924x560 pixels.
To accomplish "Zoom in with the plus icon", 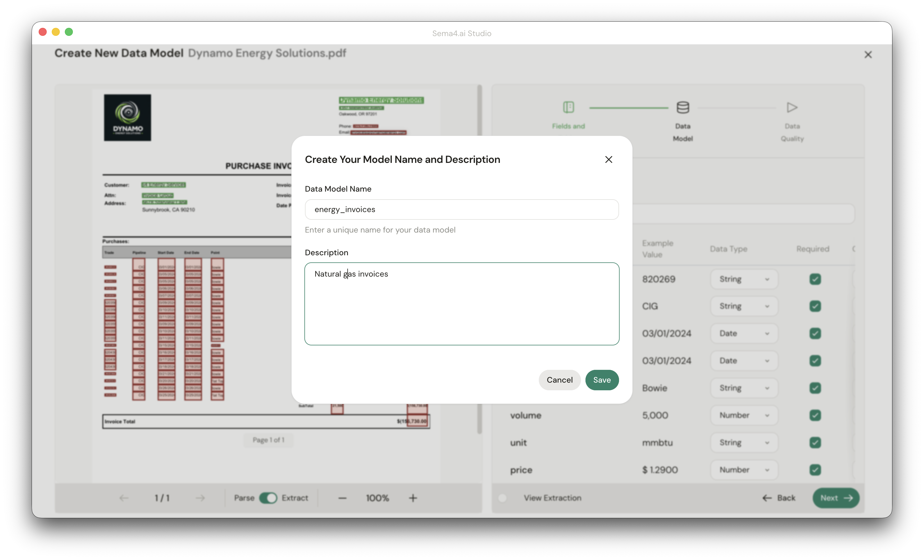I will [x=412, y=498].
